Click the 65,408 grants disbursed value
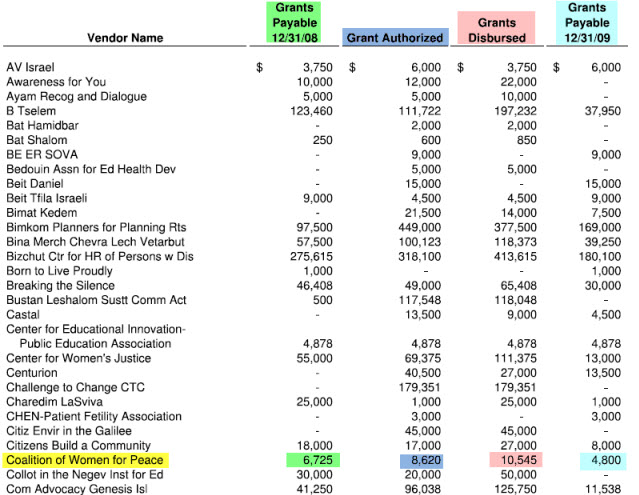Image resolution: width=639 pixels, height=495 pixels. 518,286
